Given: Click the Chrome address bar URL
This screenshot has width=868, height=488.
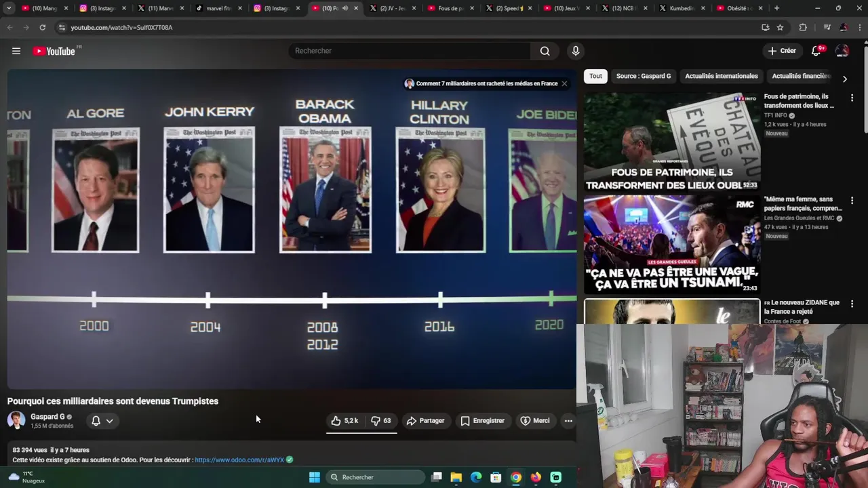Looking at the screenshot, I should (x=121, y=27).
